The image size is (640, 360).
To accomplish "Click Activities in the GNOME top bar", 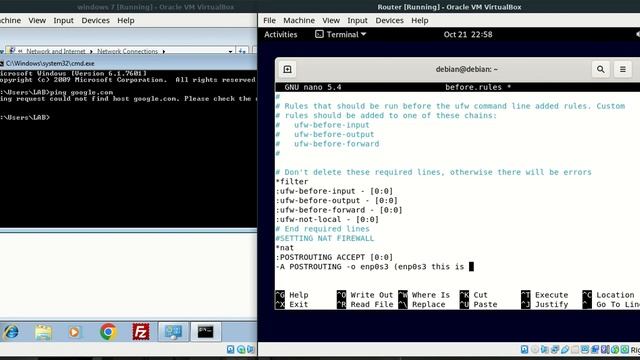I will pyautogui.click(x=280, y=34).
